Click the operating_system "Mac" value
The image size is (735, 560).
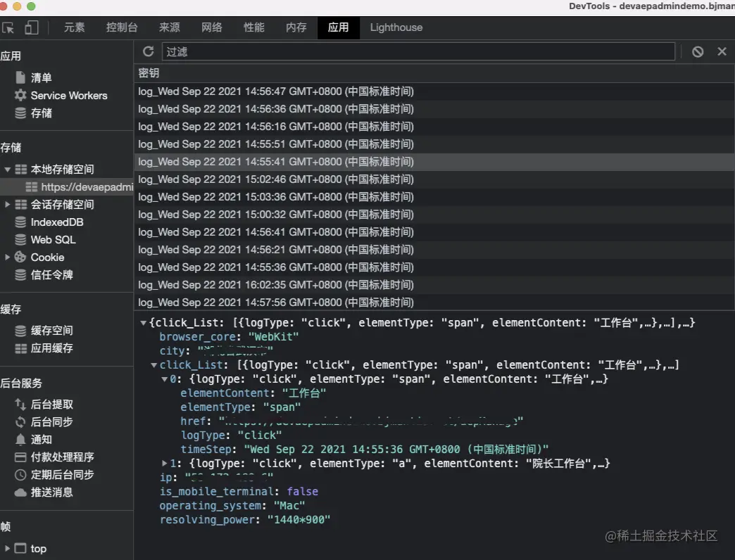coord(289,506)
